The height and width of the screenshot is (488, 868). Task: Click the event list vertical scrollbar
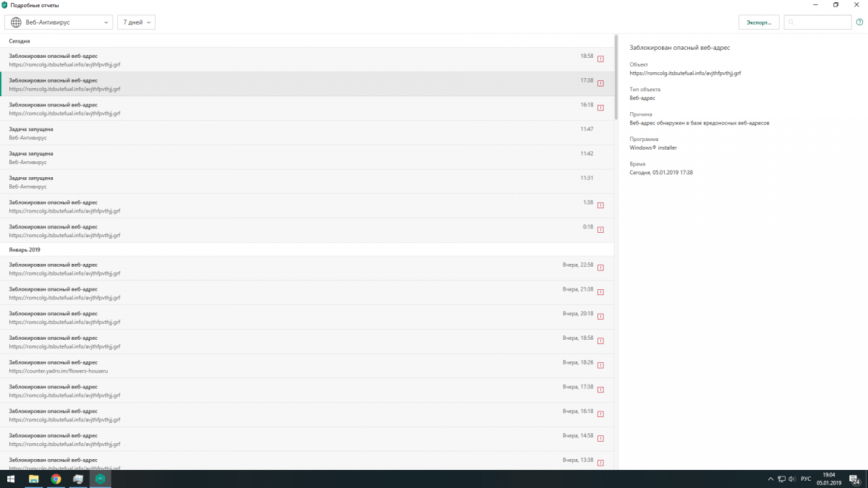tap(616, 77)
